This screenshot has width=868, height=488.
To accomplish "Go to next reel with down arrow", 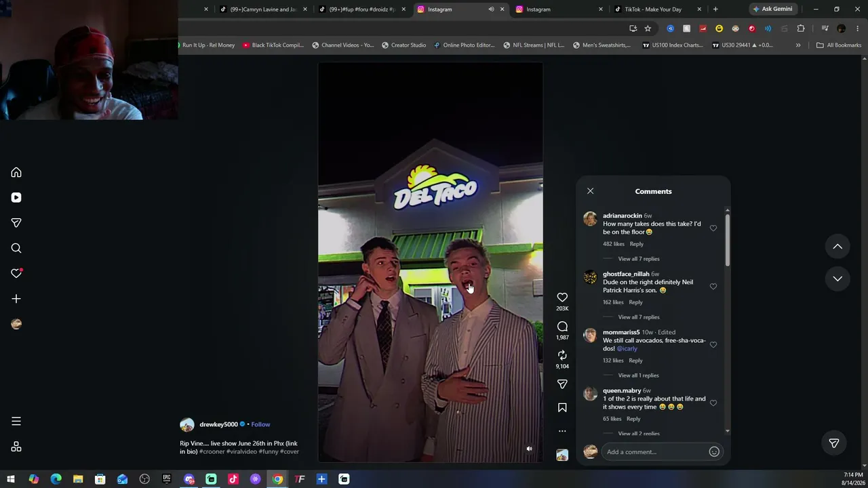I will pos(837,279).
